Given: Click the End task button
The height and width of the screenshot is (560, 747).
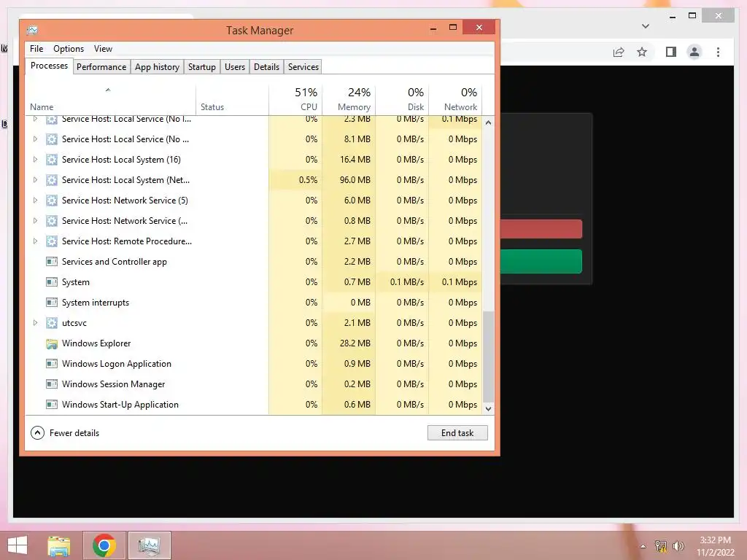Looking at the screenshot, I should (457, 433).
